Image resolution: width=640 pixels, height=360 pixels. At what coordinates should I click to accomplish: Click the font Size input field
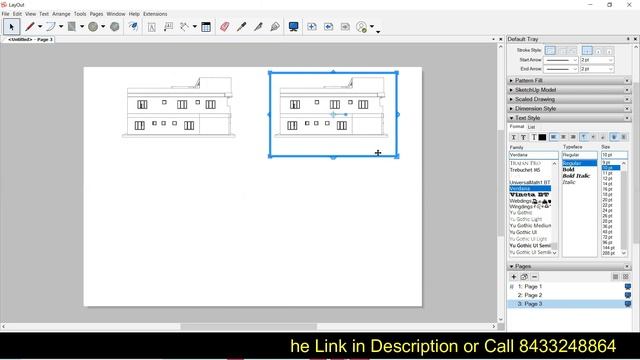pyautogui.click(x=614, y=155)
